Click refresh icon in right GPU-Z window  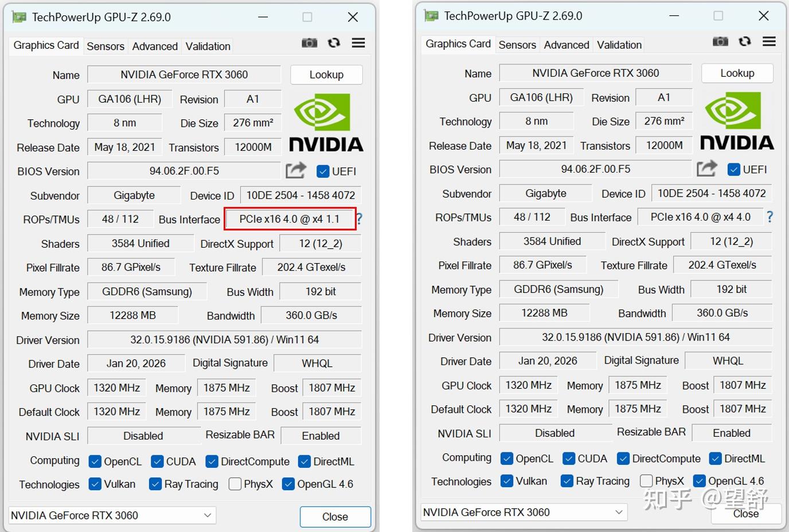(x=745, y=41)
